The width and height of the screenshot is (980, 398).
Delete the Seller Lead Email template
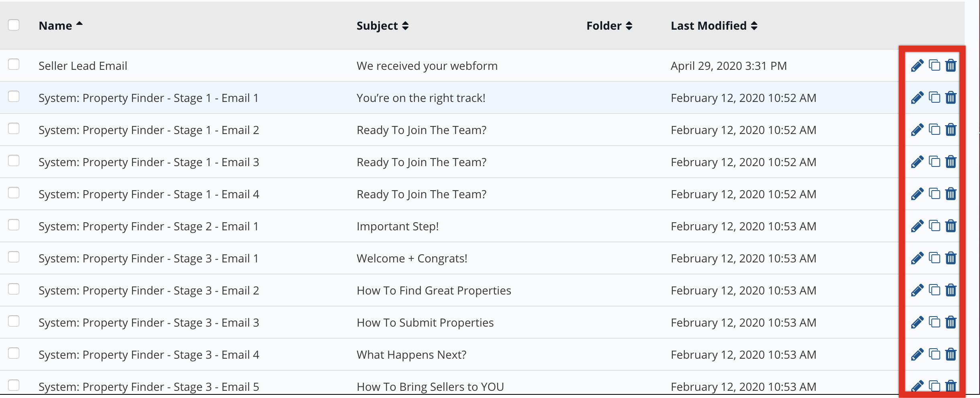951,65
